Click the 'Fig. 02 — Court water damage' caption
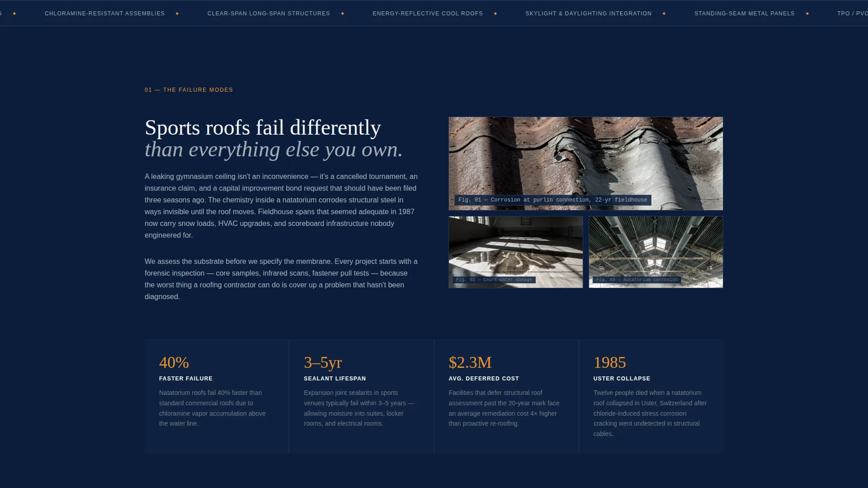Screen dimensions: 868x488 pos(494,280)
